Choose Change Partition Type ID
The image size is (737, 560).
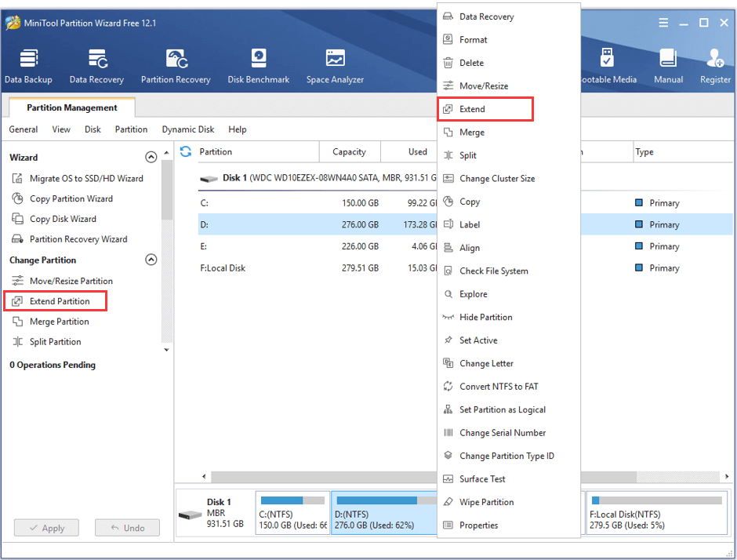point(509,456)
